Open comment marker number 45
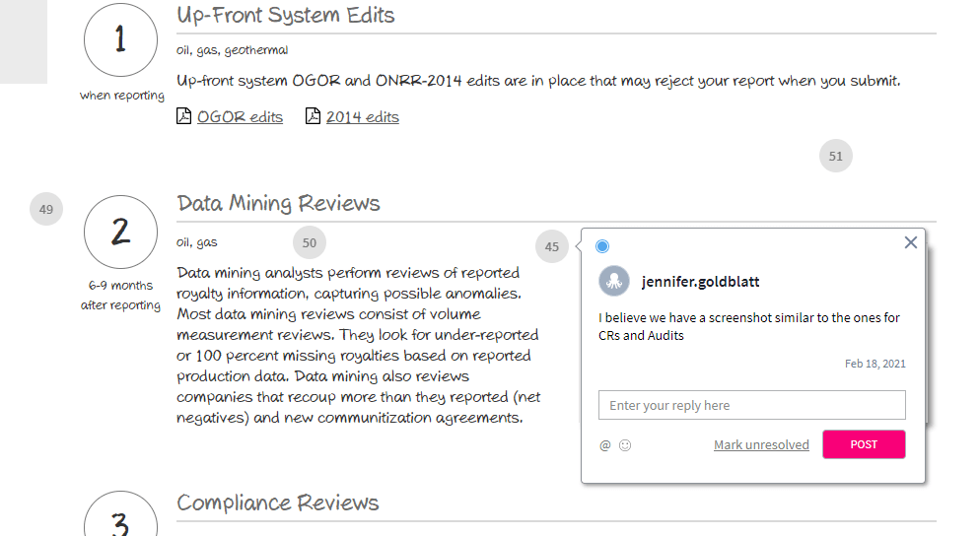Screen dimensions: 980x536 tap(552, 246)
